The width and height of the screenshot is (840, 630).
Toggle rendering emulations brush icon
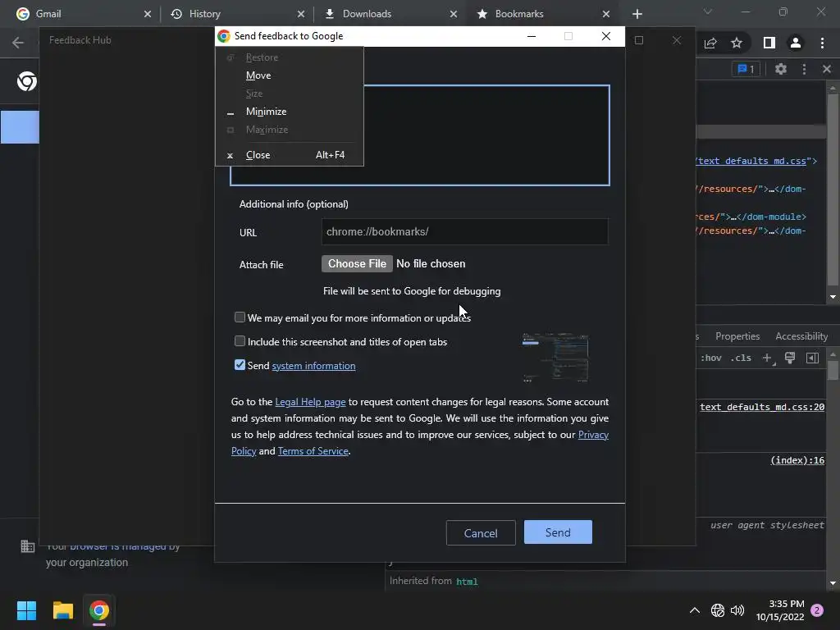pyautogui.click(x=790, y=358)
